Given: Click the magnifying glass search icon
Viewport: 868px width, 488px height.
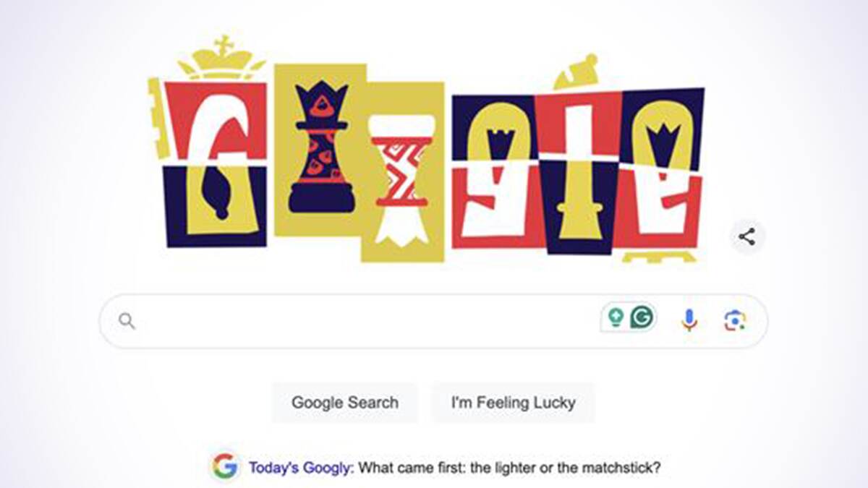Looking at the screenshot, I should coord(127,321).
